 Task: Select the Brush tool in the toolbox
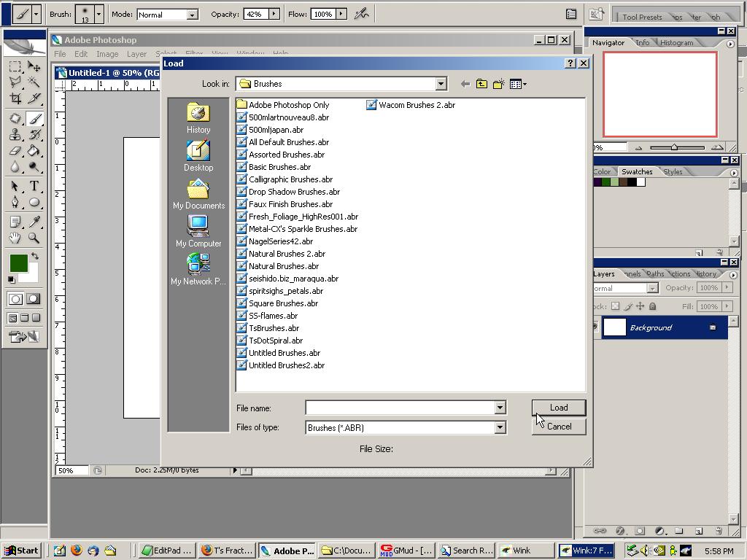click(x=32, y=117)
